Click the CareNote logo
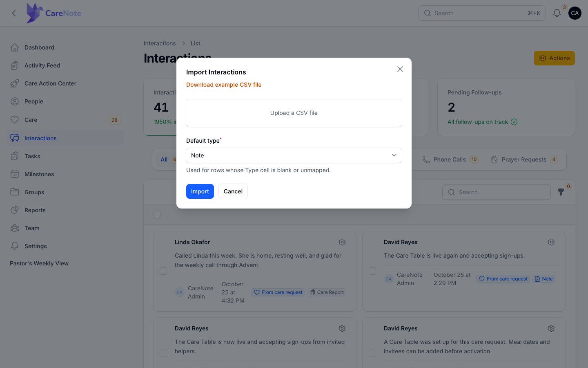Screen dimensions: 588x368 coord(54,13)
